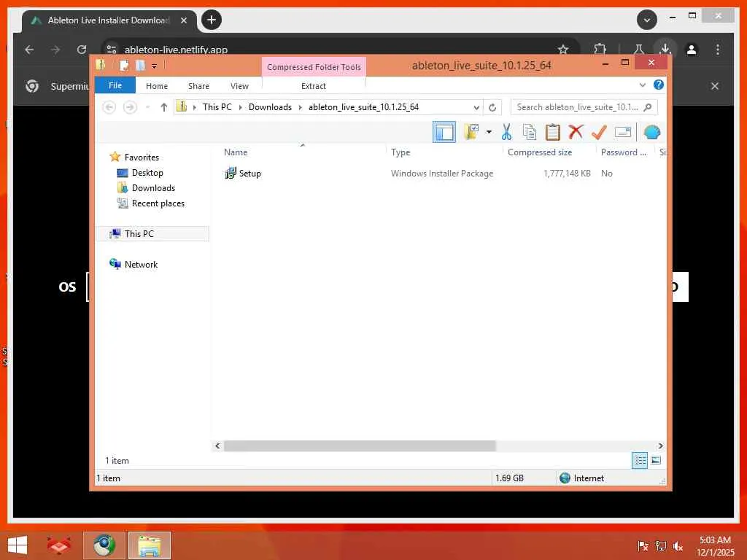Screen dimensions: 747x560
Task: Click ableton_live_suite_10.1.25_64 breadcrumb in address bar
Action: tap(363, 107)
